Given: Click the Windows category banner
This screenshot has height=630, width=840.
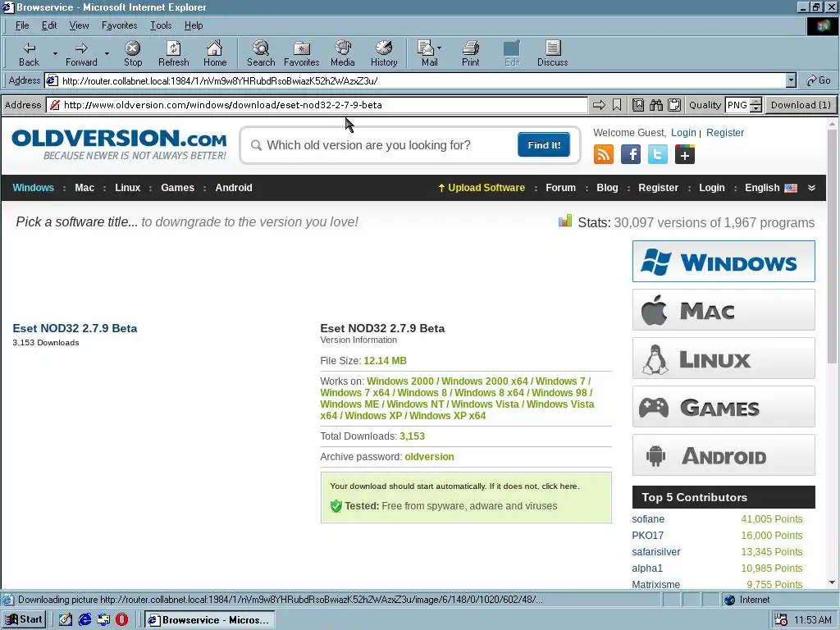Looking at the screenshot, I should [724, 262].
